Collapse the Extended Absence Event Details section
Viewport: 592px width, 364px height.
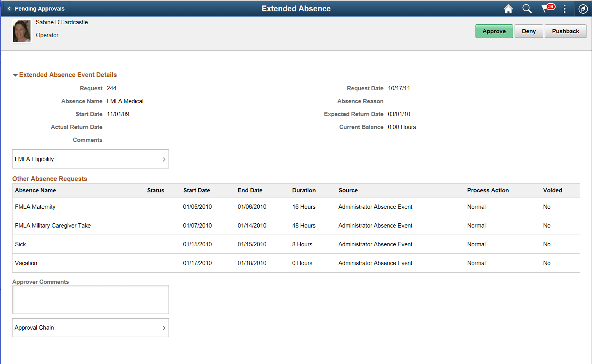pos(15,75)
